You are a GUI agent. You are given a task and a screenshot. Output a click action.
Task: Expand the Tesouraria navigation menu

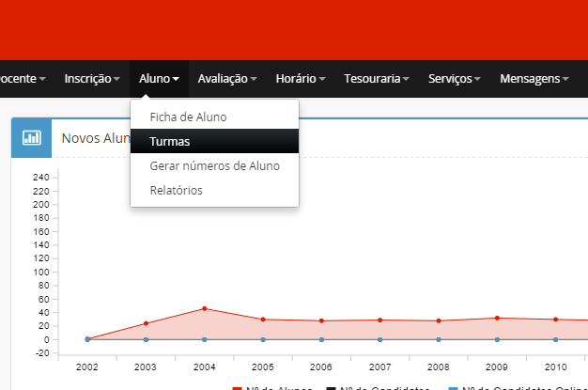click(x=376, y=79)
